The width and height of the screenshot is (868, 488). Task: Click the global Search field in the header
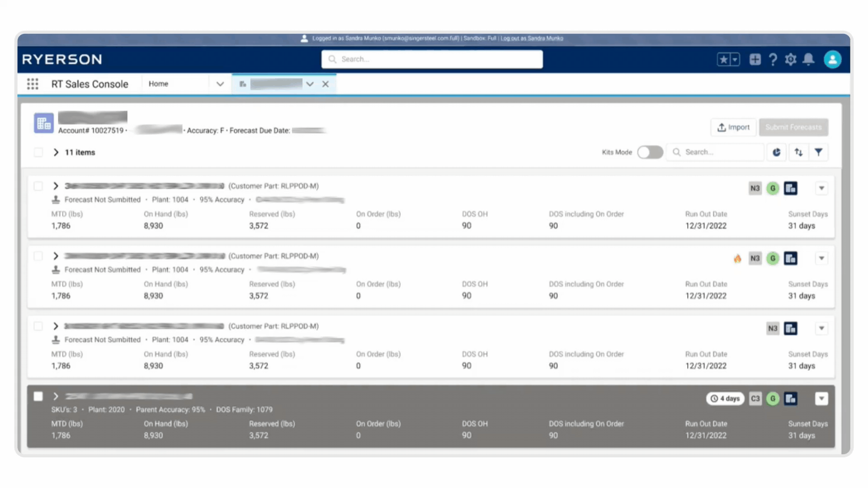[x=432, y=59]
